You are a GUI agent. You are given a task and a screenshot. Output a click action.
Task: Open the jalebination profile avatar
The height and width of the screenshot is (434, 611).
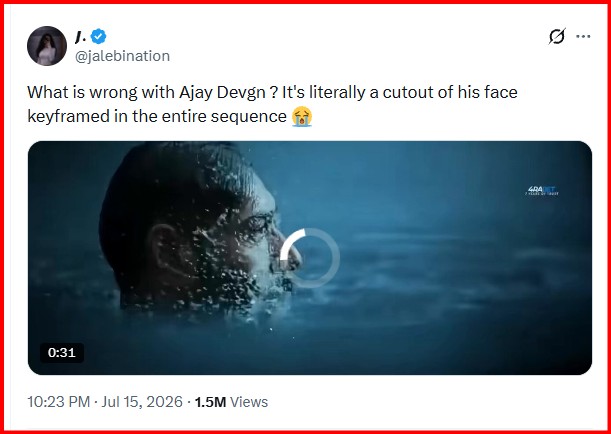pyautogui.click(x=47, y=46)
